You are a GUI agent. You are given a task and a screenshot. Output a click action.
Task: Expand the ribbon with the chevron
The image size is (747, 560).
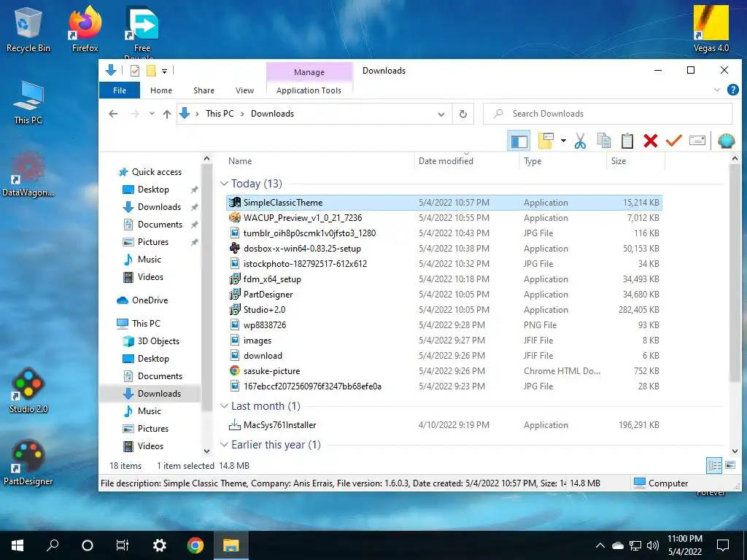point(716,90)
